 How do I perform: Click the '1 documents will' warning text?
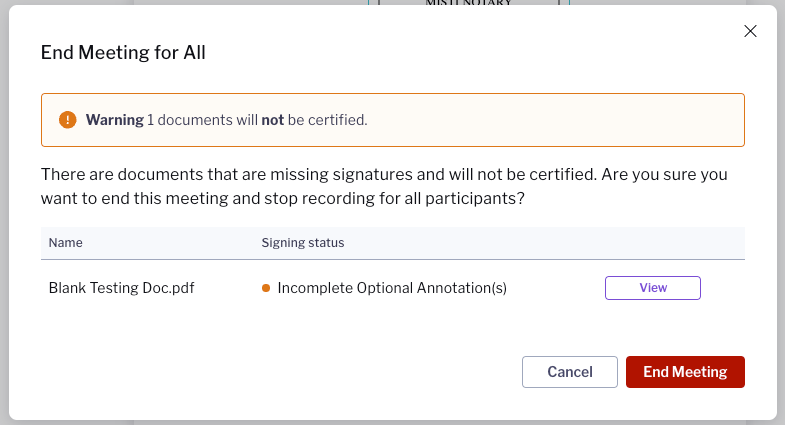[x=202, y=120]
